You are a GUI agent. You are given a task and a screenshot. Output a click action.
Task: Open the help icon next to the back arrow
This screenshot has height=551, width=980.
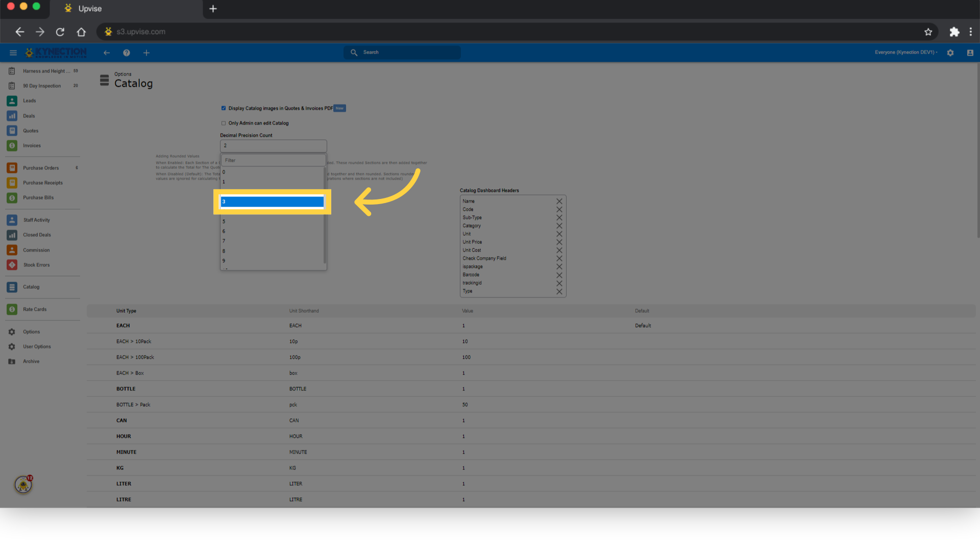tap(126, 53)
